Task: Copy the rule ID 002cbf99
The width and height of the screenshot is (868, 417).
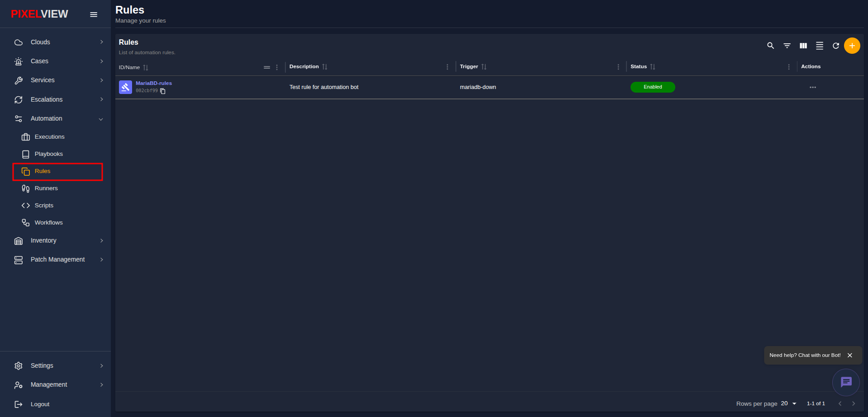Action: [x=163, y=91]
